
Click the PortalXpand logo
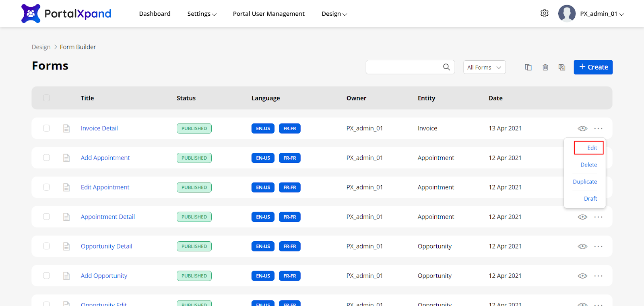point(66,14)
